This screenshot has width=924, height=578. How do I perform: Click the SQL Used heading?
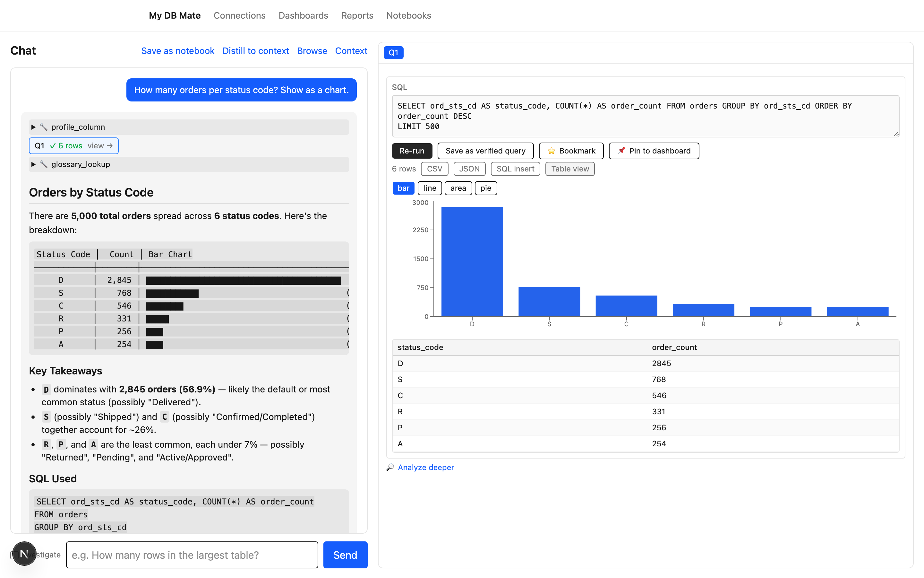tap(53, 478)
